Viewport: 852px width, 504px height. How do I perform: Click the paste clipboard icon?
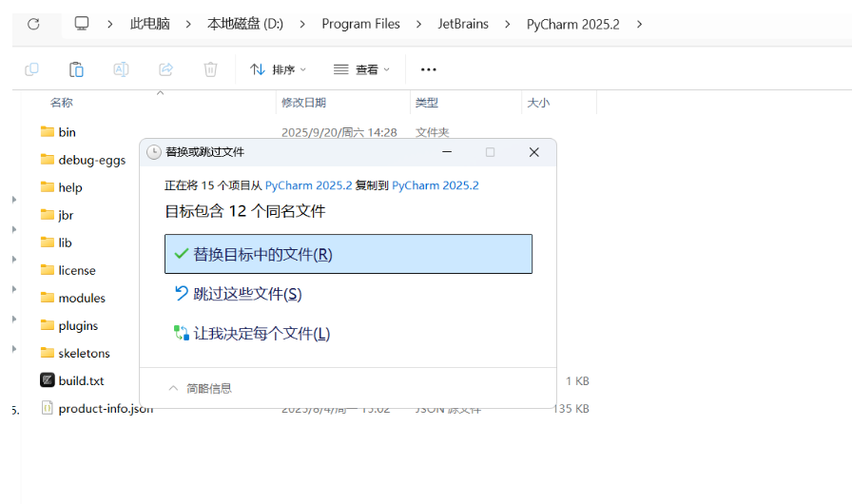(x=76, y=69)
